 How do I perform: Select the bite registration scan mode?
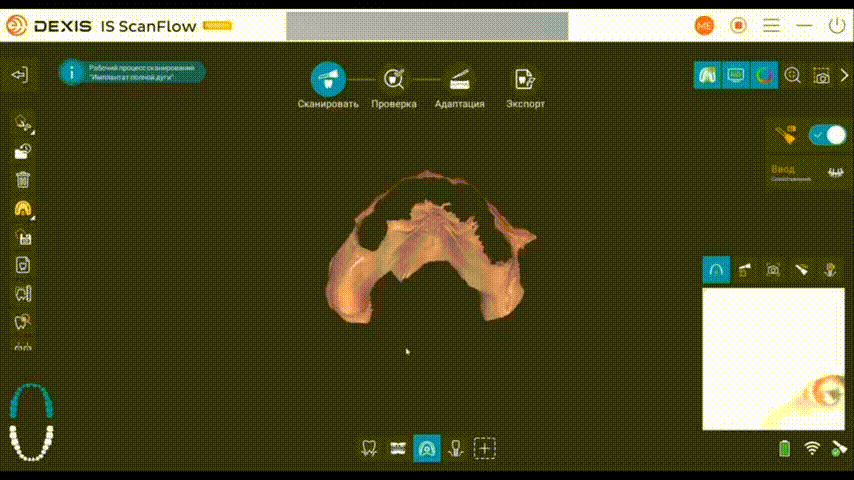[x=398, y=448]
